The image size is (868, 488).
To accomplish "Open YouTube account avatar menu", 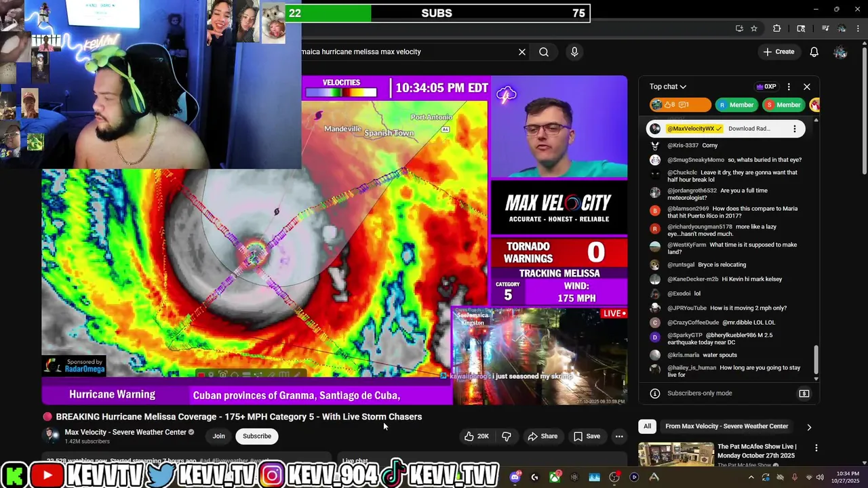I will (x=841, y=52).
